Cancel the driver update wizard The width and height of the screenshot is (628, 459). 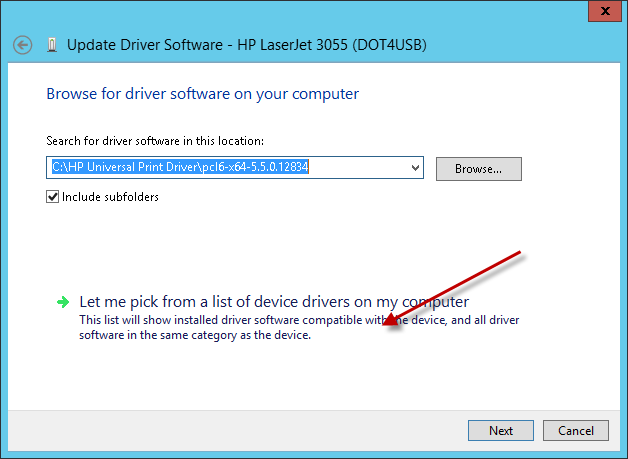pos(576,431)
